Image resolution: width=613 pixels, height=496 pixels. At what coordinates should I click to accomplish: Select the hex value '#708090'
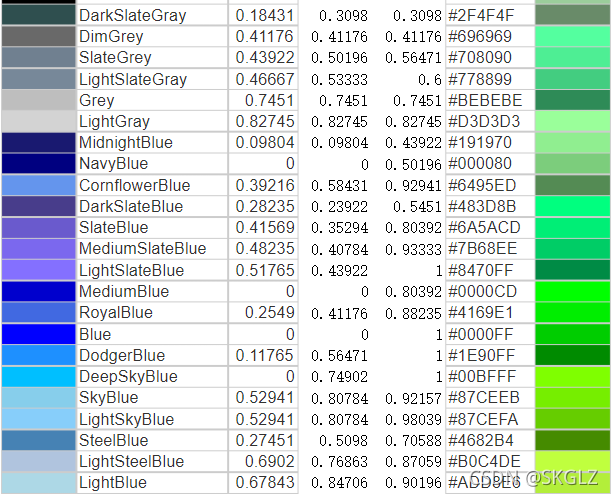pyautogui.click(x=480, y=57)
